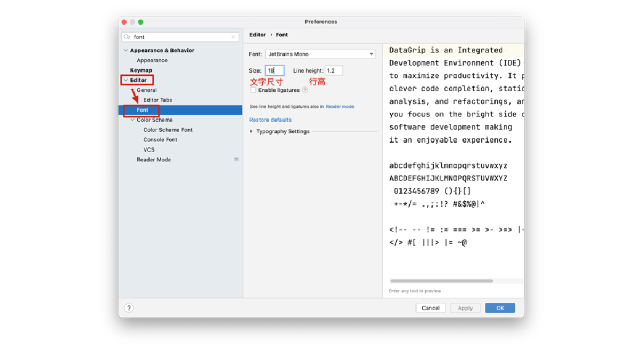The height and width of the screenshot is (348, 644).
Task: Click the Apply button
Action: pos(465,308)
